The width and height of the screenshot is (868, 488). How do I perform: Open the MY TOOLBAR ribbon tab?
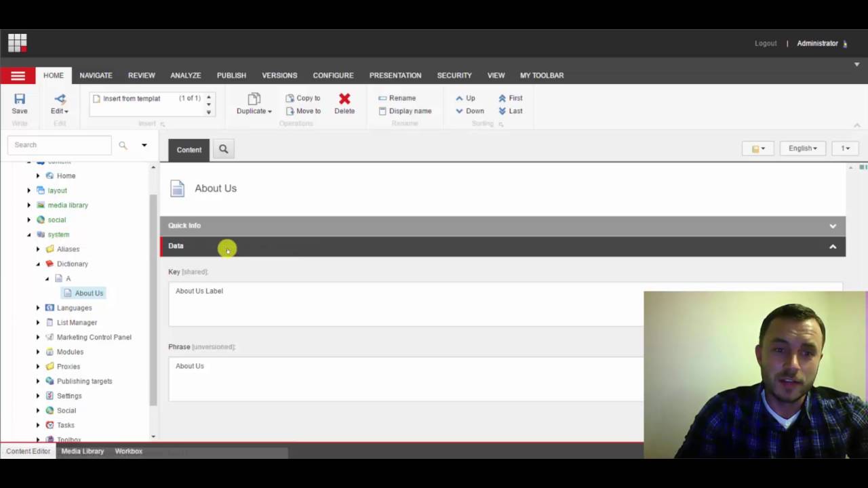542,75
